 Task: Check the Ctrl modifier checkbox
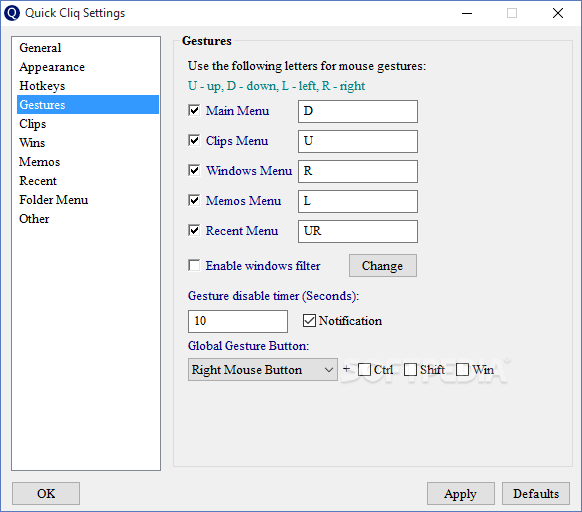pos(364,369)
